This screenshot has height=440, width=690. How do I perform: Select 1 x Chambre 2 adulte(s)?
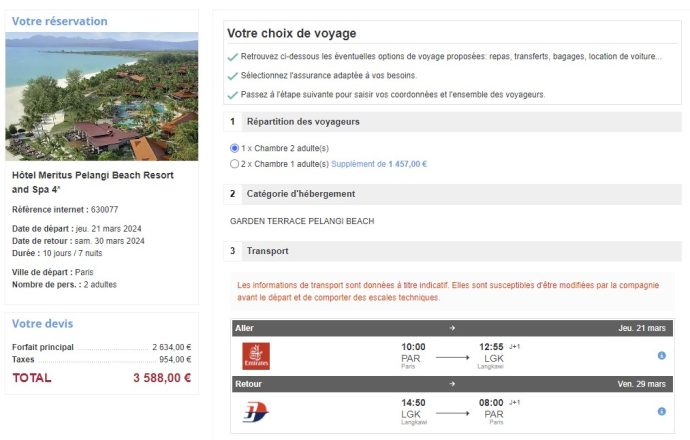coord(235,148)
